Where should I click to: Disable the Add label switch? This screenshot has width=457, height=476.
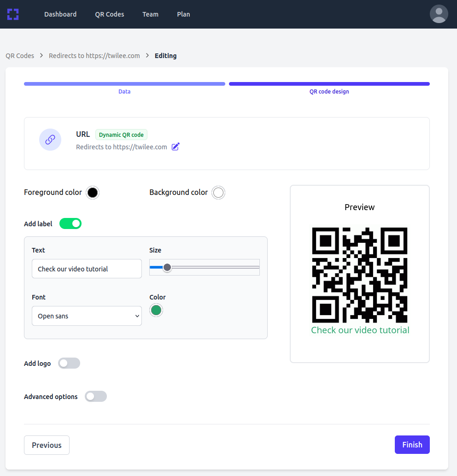click(x=70, y=224)
